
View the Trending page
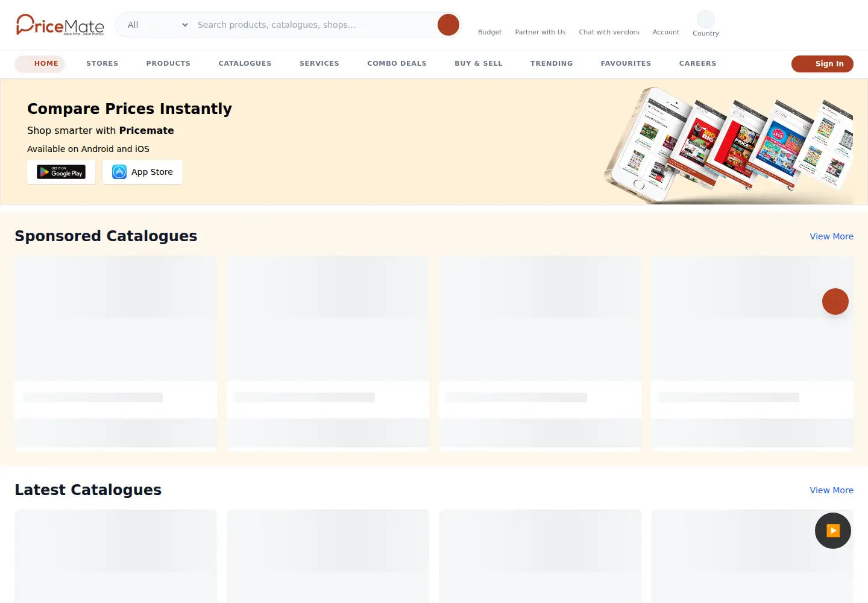[x=552, y=63]
